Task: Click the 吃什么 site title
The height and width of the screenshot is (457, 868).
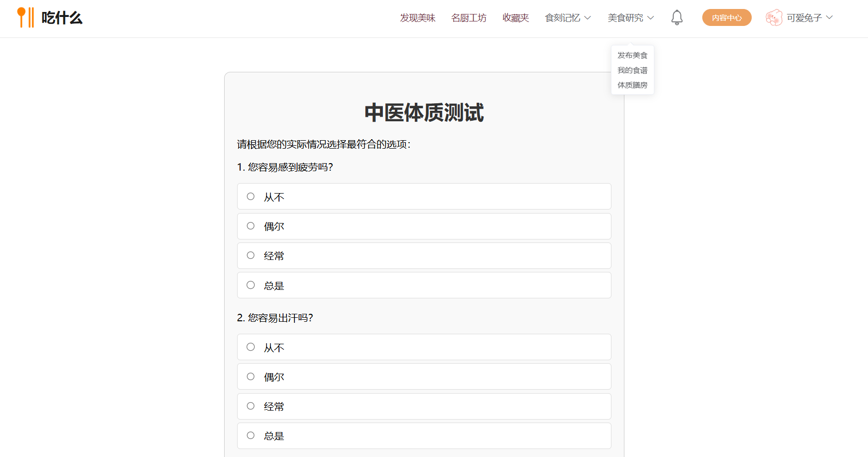Action: [62, 18]
